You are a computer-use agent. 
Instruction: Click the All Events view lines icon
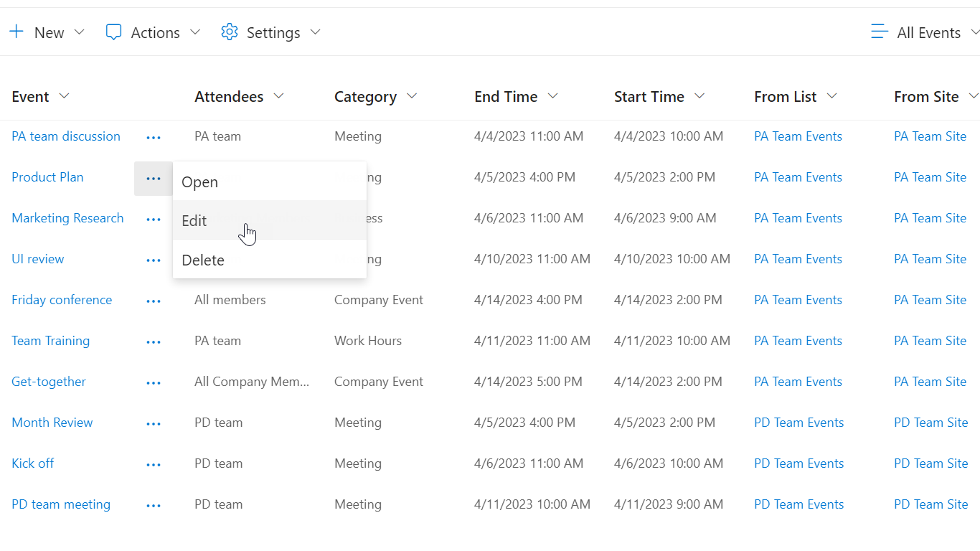(x=880, y=32)
